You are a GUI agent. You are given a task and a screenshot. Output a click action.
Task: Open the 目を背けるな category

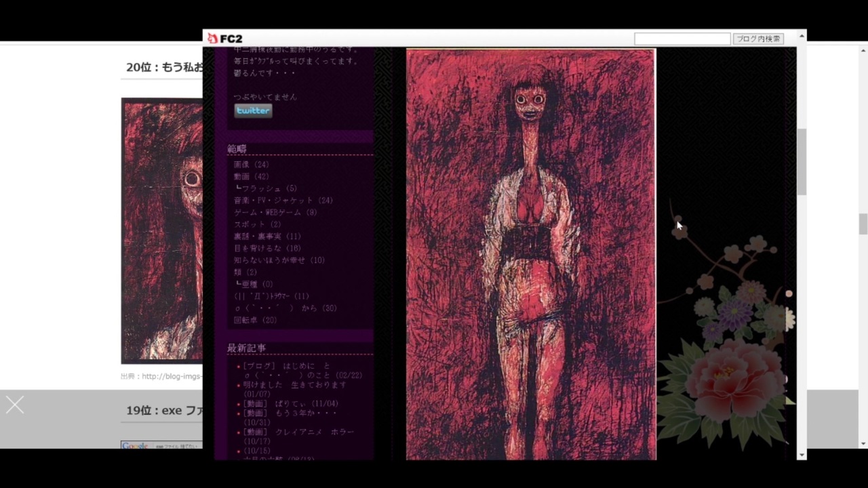[x=267, y=249]
